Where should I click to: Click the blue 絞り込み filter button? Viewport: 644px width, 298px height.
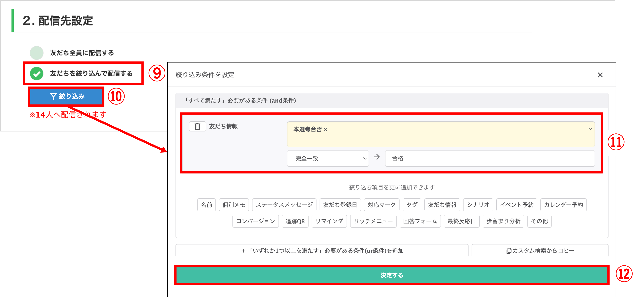tap(67, 96)
